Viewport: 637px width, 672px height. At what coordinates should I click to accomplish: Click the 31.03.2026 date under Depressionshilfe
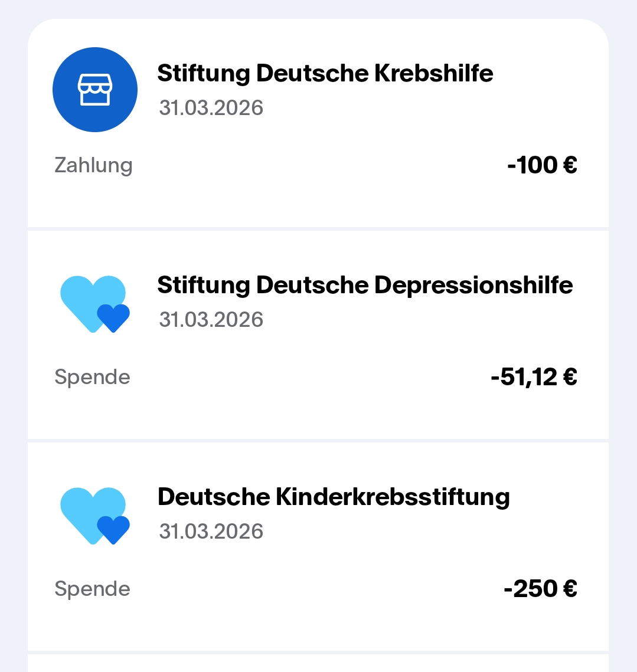tap(211, 320)
